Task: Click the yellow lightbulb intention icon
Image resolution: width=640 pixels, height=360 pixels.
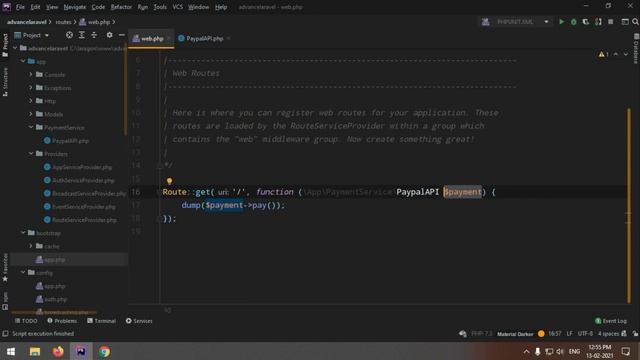Action: point(169,181)
